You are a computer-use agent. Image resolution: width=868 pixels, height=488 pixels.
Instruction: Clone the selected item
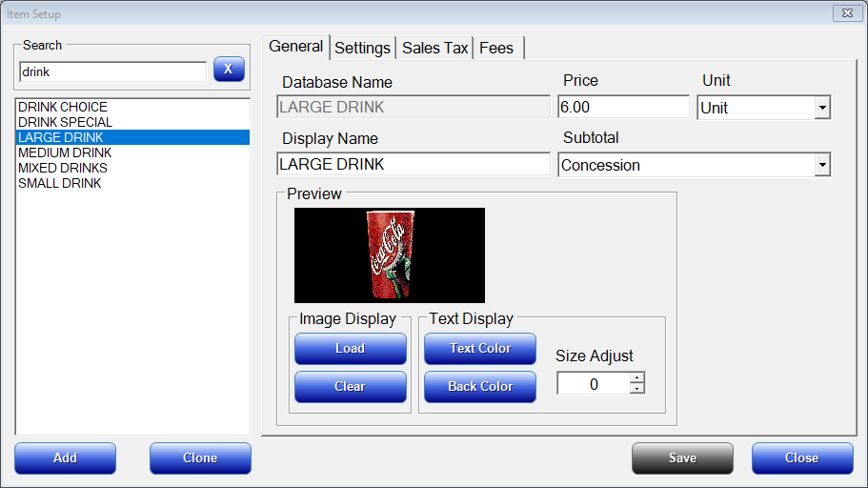[200, 458]
